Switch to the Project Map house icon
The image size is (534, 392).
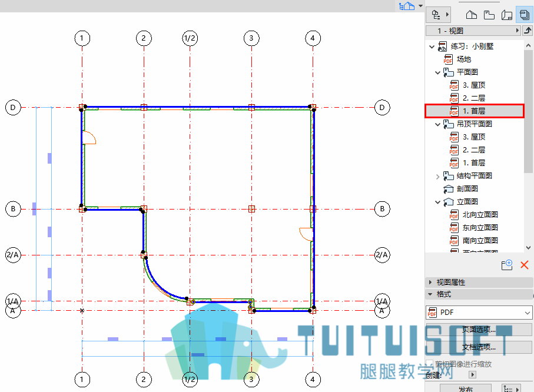pos(472,15)
